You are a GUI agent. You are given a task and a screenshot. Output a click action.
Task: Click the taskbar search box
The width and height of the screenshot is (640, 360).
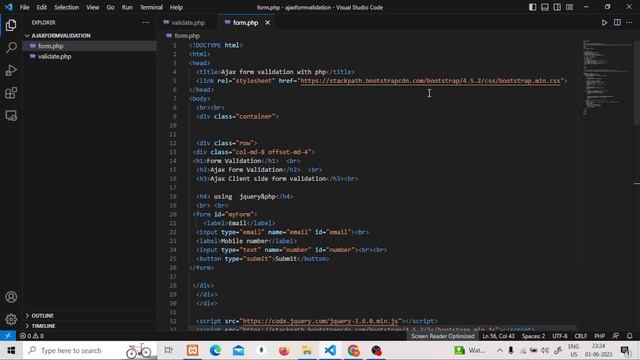pos(90,351)
